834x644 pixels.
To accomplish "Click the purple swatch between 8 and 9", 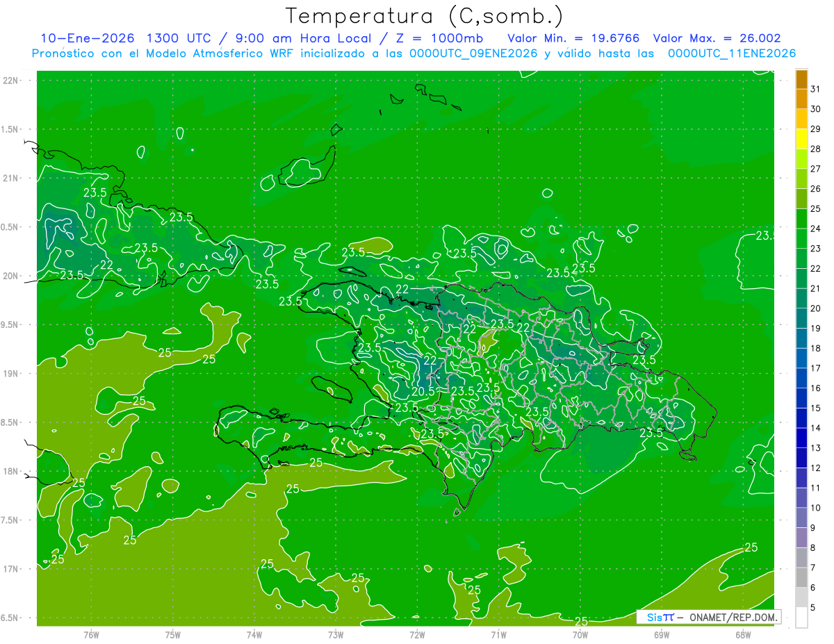I will click(x=801, y=538).
